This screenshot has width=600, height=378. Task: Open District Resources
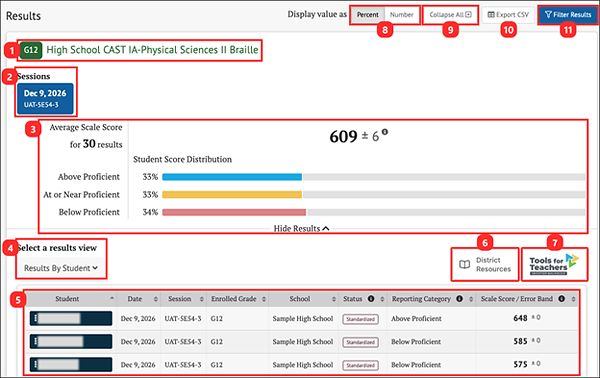(485, 264)
